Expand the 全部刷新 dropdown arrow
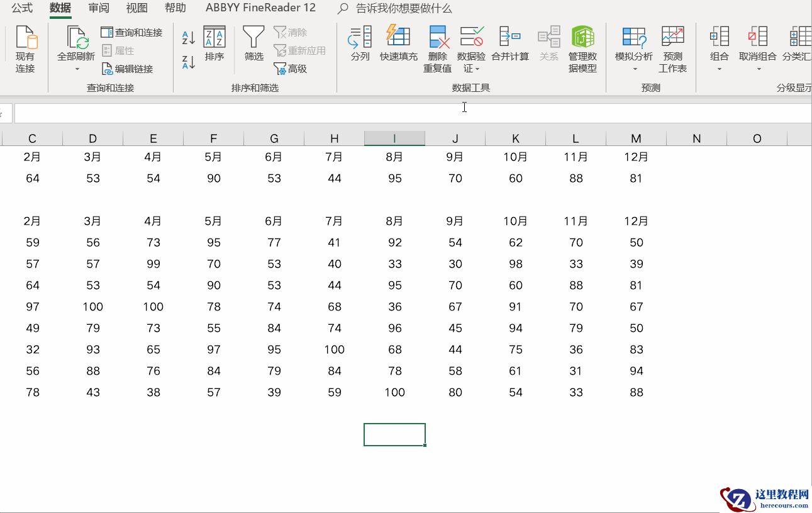Image resolution: width=812 pixels, height=513 pixels. (x=77, y=69)
